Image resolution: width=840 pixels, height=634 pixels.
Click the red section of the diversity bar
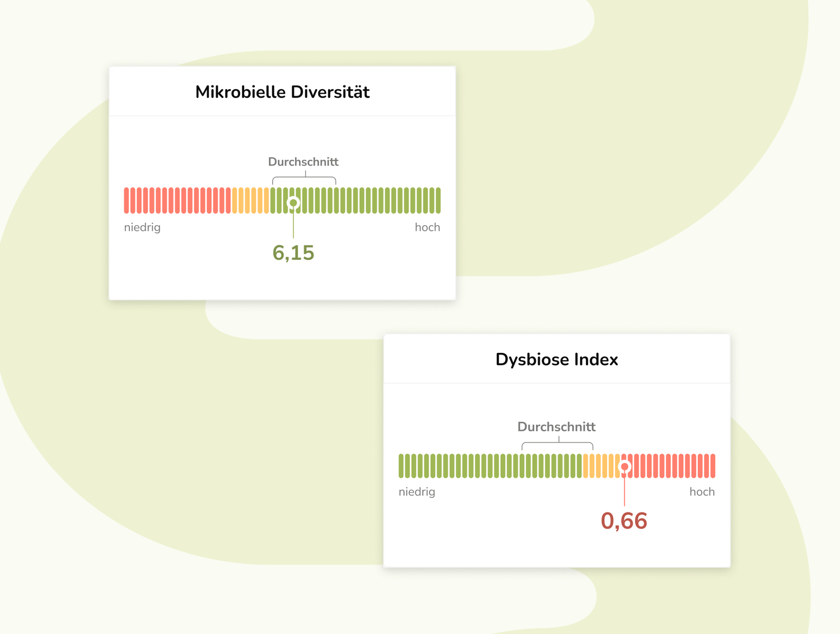(176, 201)
